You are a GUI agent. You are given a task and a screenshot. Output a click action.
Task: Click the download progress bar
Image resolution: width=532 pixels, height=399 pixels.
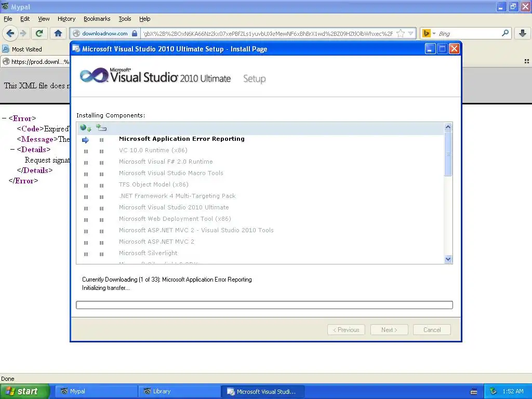click(x=264, y=305)
